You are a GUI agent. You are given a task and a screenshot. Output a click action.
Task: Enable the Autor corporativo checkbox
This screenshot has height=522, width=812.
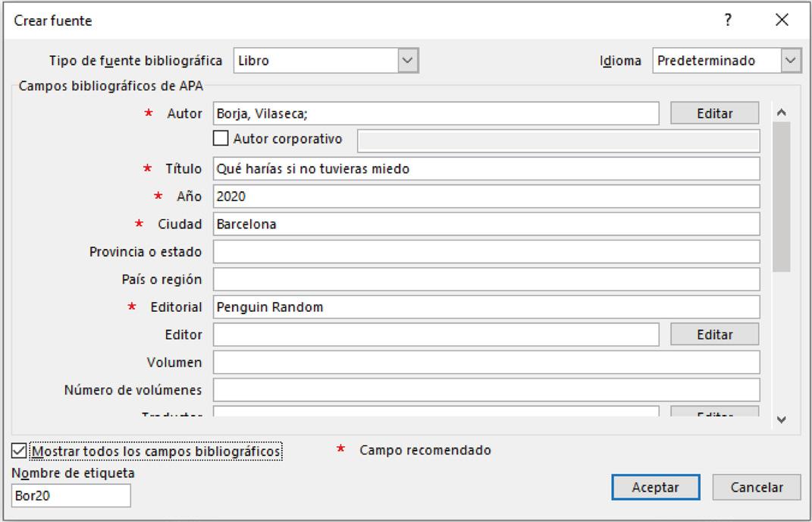pyautogui.click(x=221, y=138)
